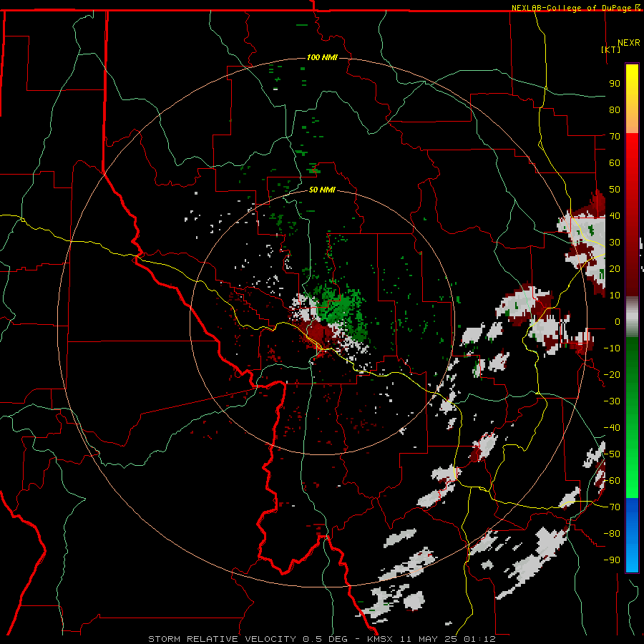Image resolution: width=644 pixels, height=644 pixels.
Task: Click the "NEXLAB-College of DuPage" header text
Action: (x=572, y=8)
